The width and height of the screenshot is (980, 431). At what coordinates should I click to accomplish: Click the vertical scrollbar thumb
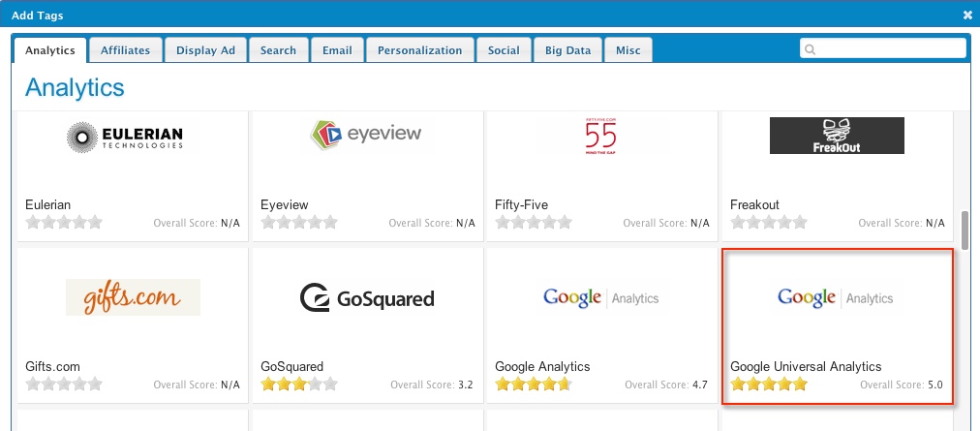(965, 231)
